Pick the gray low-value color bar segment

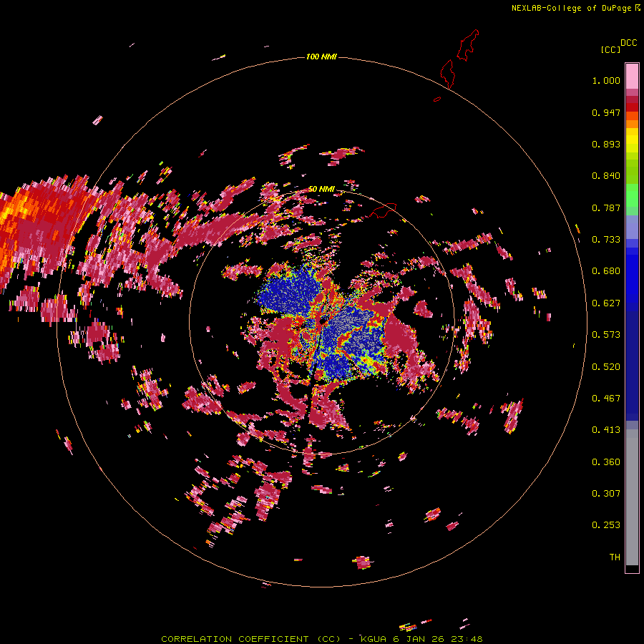(632, 497)
